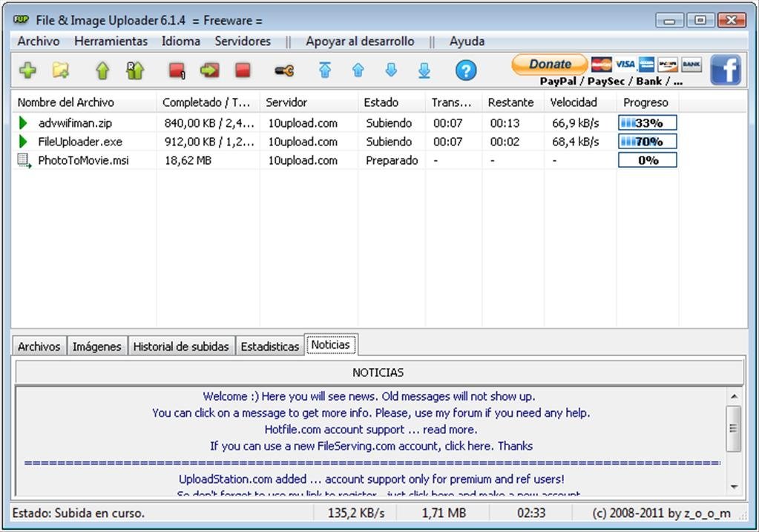This screenshot has height=532, width=759.
Task: Click the blue move-to-top arrow icon
Action: [325, 70]
